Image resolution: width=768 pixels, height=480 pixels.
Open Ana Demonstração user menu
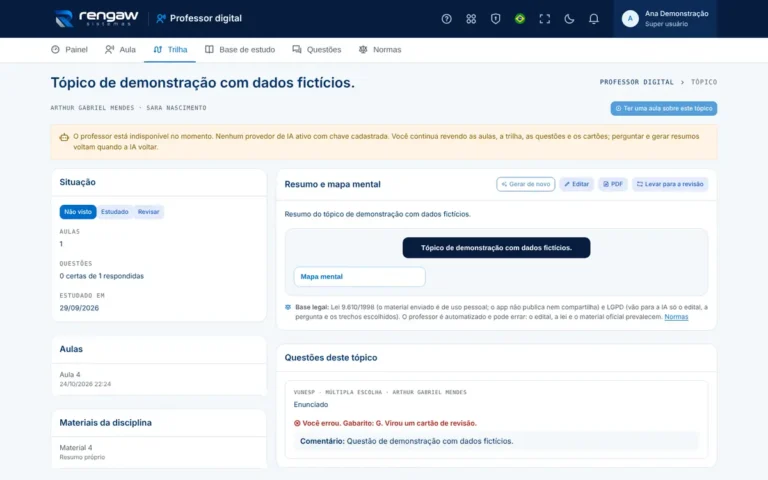(x=665, y=19)
